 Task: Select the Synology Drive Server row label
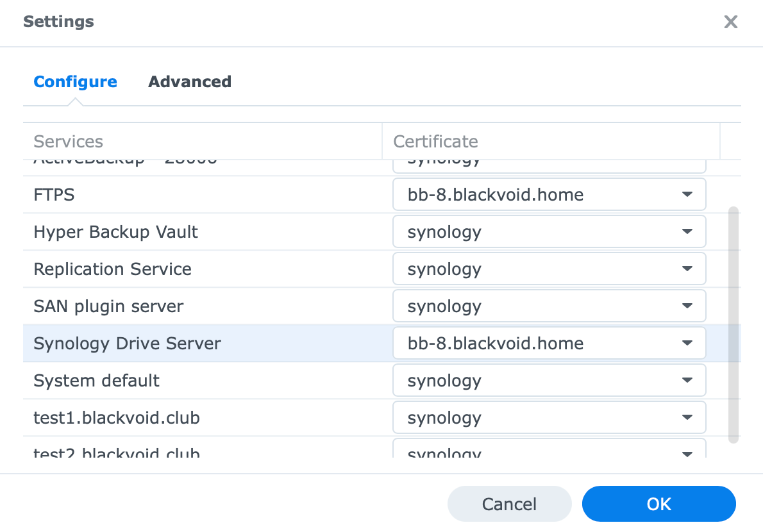pos(127,344)
